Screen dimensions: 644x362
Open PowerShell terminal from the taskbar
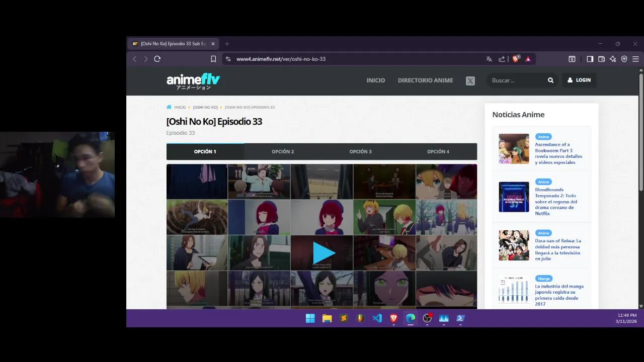(460, 318)
